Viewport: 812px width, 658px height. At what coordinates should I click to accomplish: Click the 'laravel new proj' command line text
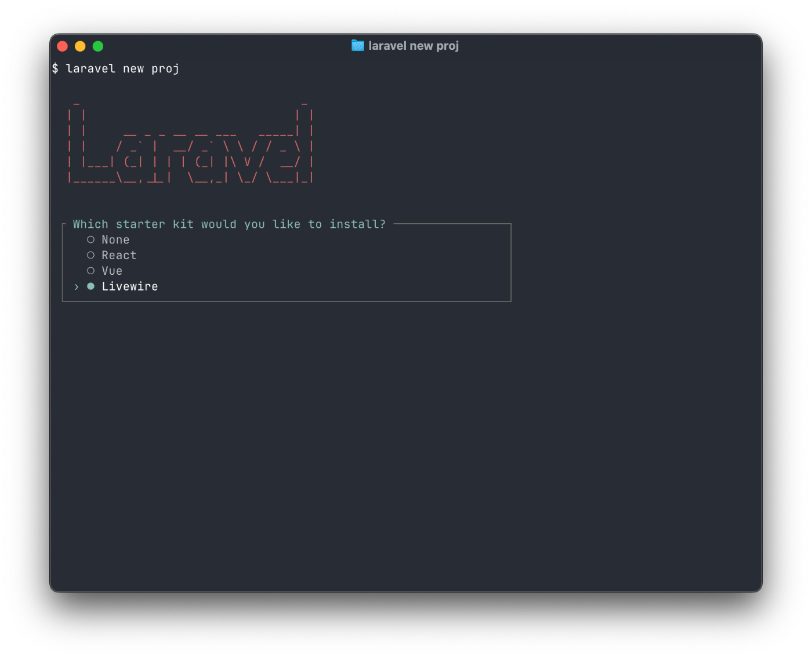(122, 68)
